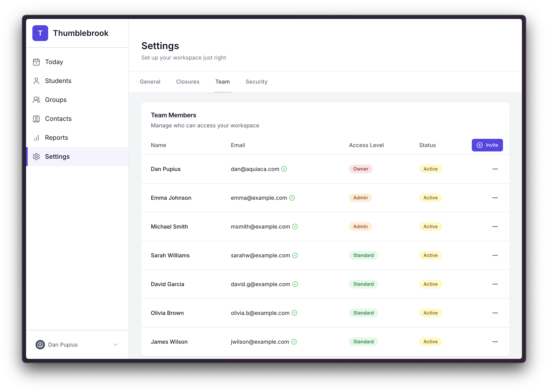Click verified check icon next to sarahw@example.com
The image size is (548, 392).
pos(295,255)
